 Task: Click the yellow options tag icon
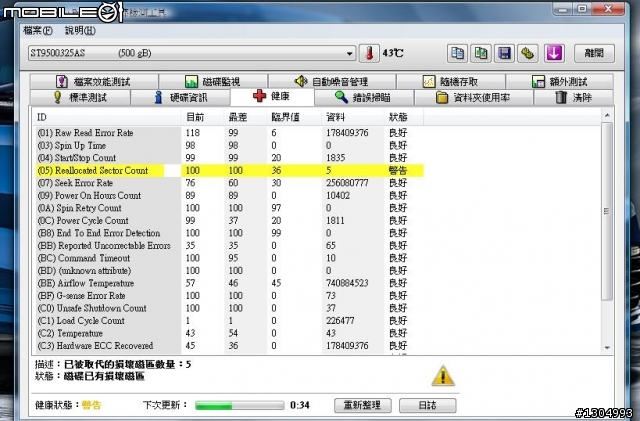528,53
